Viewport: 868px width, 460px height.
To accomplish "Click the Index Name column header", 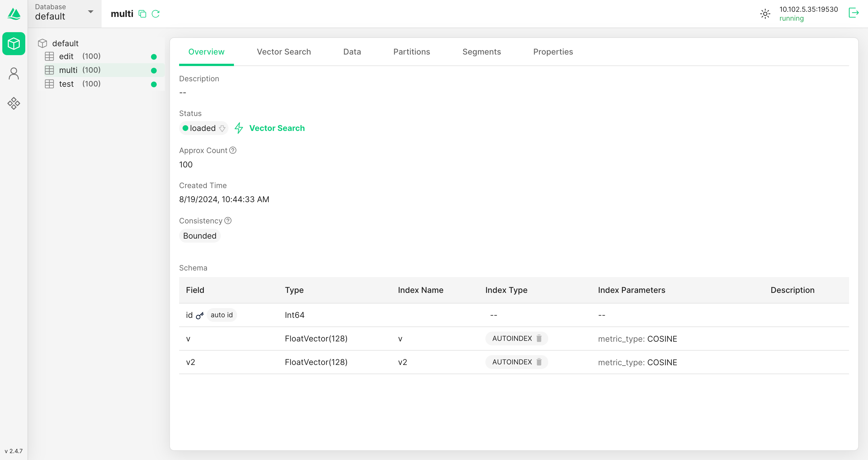I will pyautogui.click(x=420, y=290).
